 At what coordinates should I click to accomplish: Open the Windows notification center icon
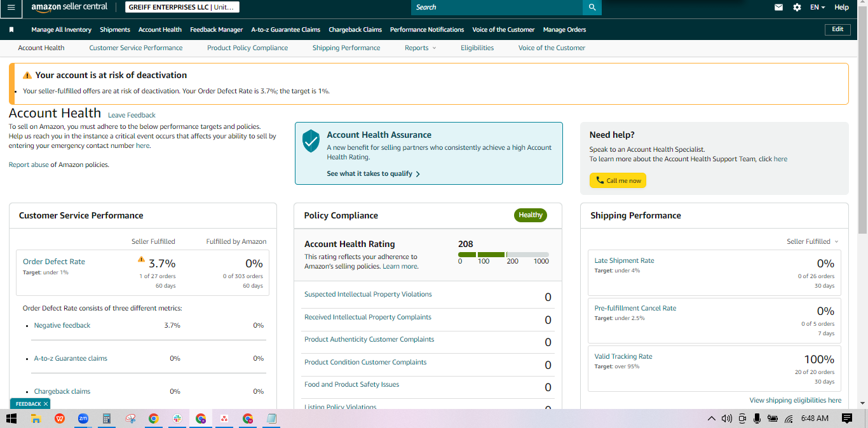(846, 418)
